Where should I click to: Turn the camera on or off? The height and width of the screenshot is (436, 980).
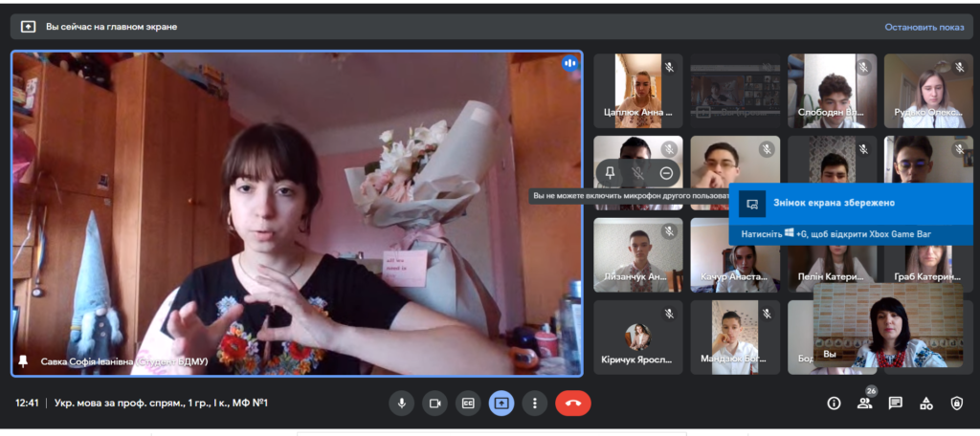[434, 403]
